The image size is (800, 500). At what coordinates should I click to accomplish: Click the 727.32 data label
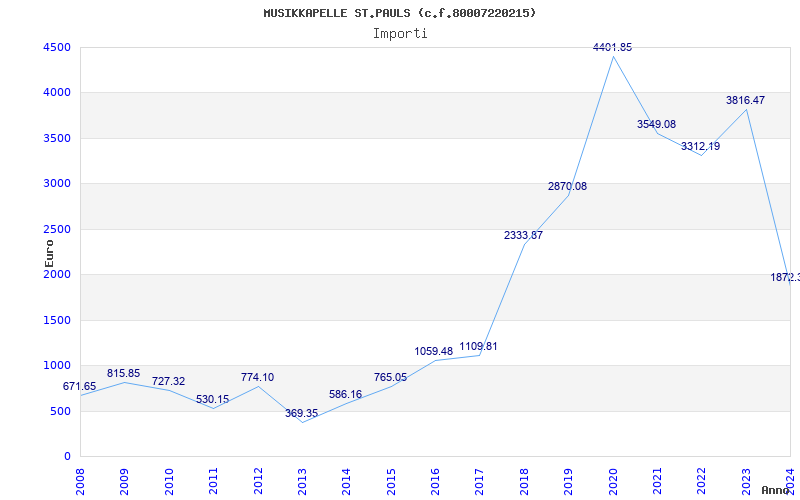coord(168,382)
